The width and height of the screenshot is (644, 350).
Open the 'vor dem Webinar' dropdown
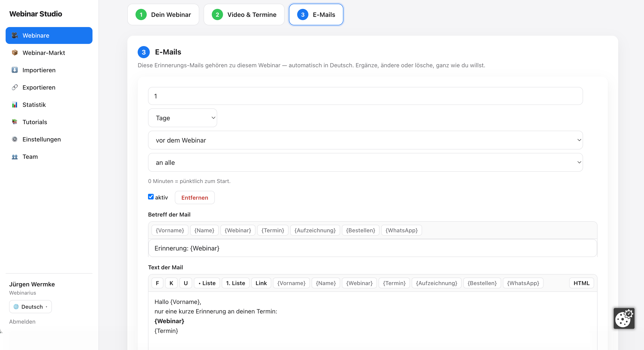point(365,140)
